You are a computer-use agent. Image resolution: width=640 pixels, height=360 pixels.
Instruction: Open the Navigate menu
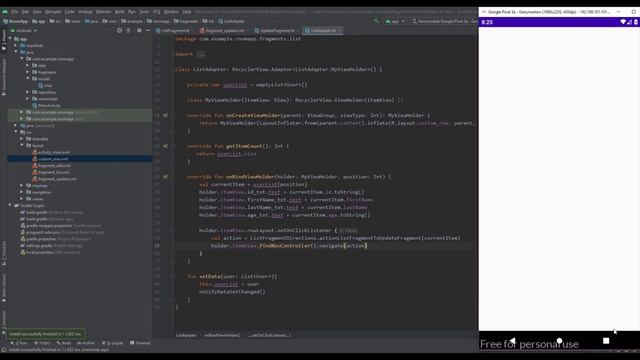click(53, 12)
